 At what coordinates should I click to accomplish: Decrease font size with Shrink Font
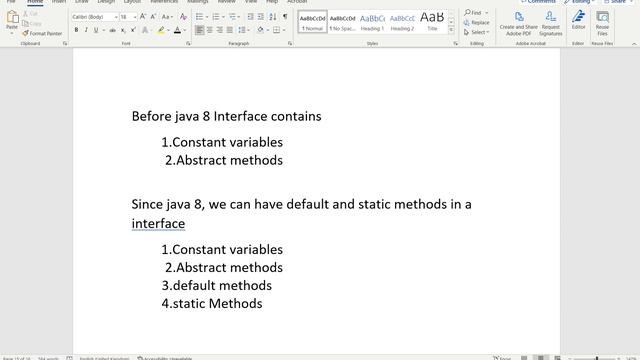(153, 17)
